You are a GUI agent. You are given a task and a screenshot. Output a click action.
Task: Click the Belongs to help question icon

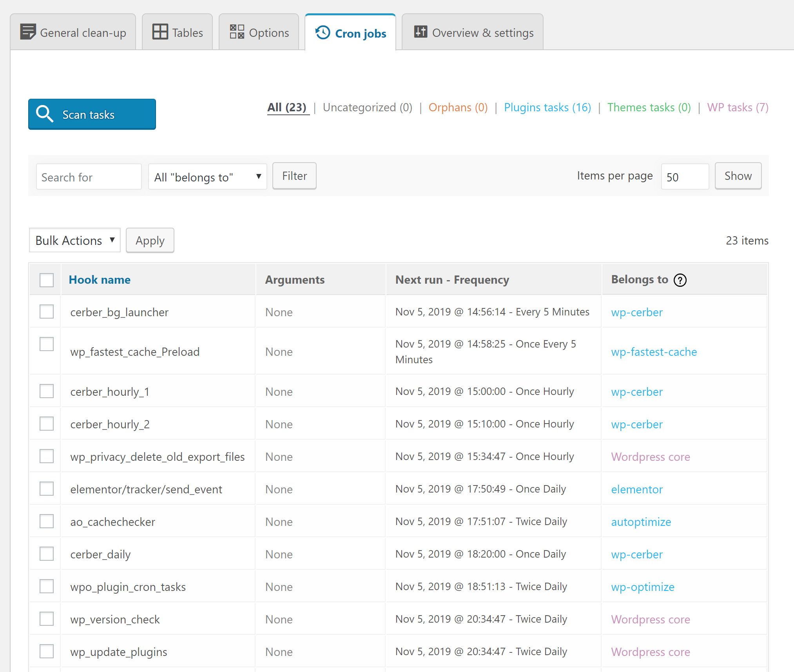[x=680, y=280]
